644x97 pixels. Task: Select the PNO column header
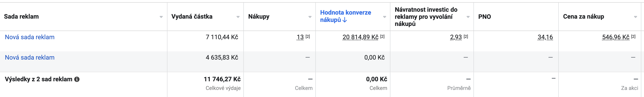485,17
